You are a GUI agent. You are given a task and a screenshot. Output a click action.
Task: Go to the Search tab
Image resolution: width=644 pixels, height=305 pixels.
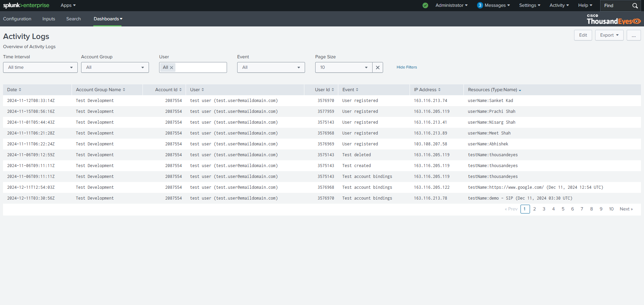point(74,19)
